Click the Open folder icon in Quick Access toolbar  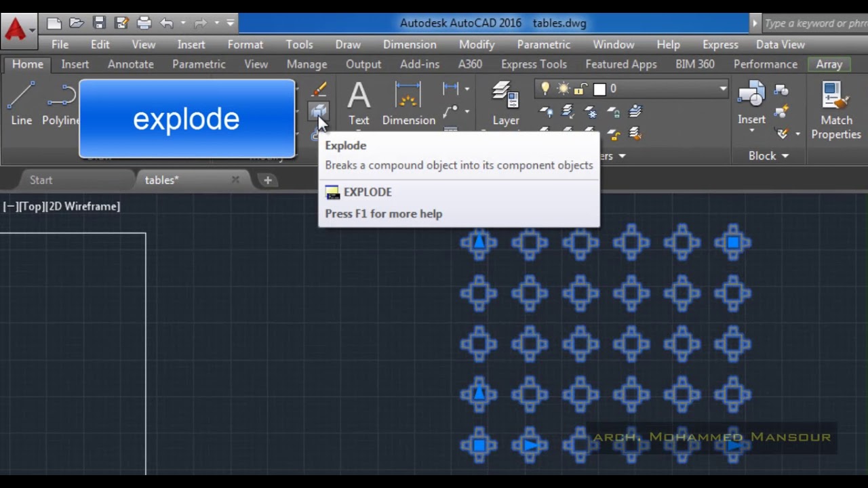(x=77, y=23)
